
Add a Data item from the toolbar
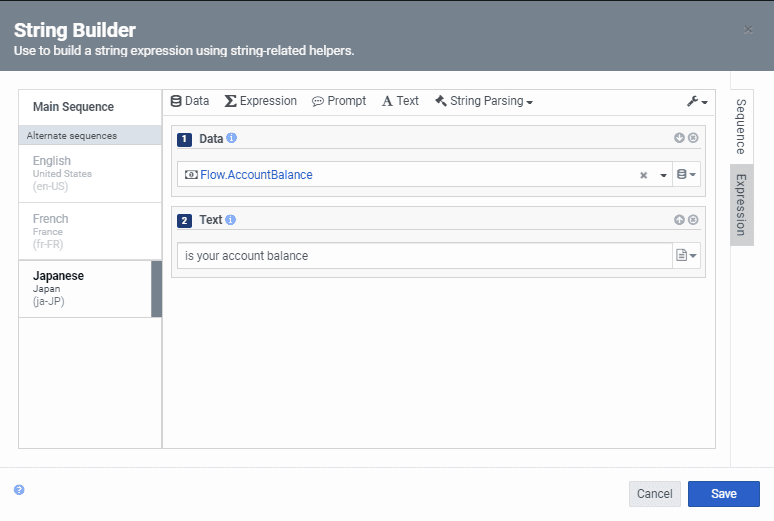point(190,101)
